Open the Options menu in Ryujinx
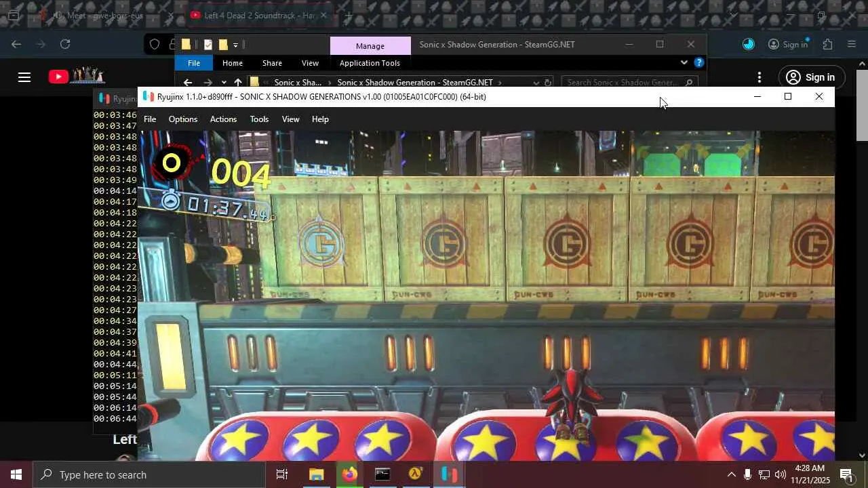 (x=183, y=119)
